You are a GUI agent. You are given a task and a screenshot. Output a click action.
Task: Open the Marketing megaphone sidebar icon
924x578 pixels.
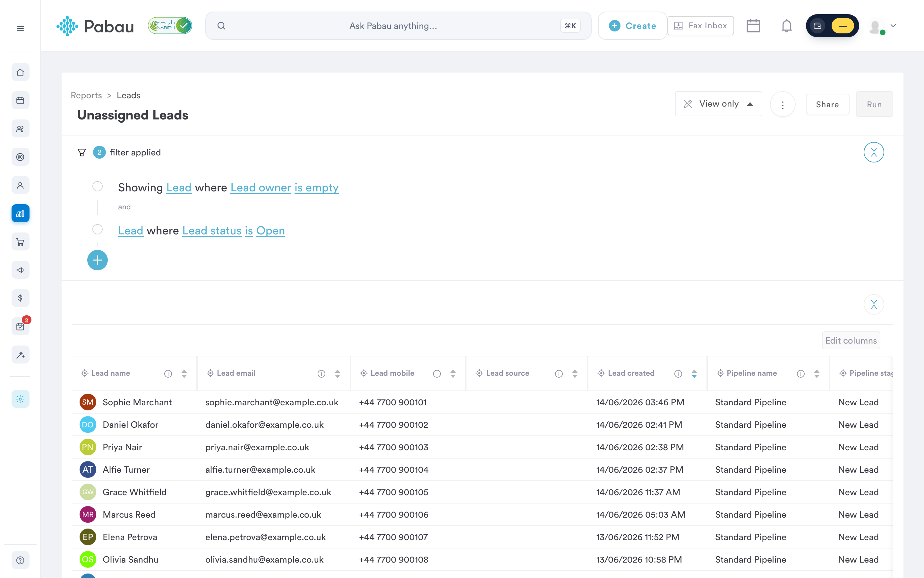20,270
